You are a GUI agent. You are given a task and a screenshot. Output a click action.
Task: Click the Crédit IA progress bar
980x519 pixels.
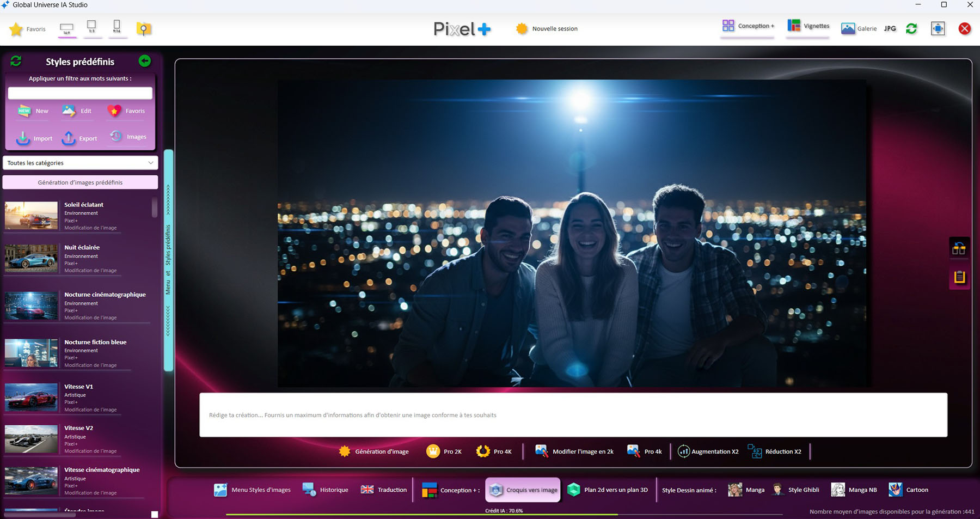click(x=504, y=514)
